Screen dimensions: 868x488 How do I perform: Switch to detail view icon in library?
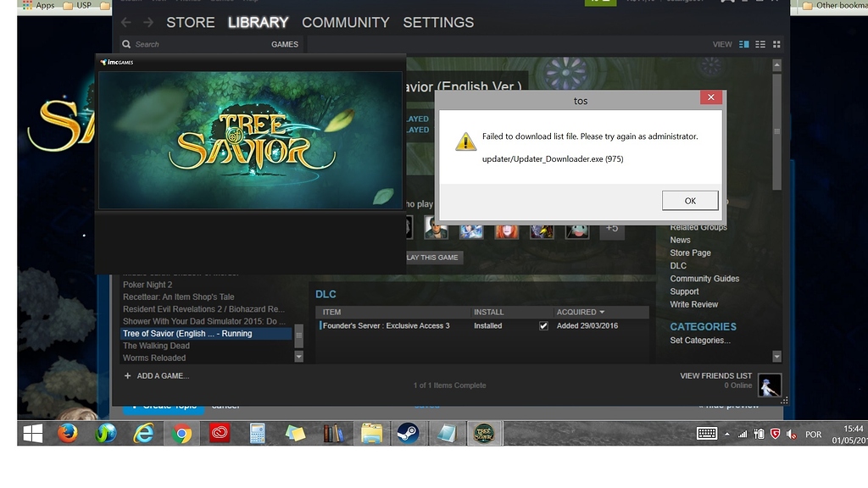744,44
